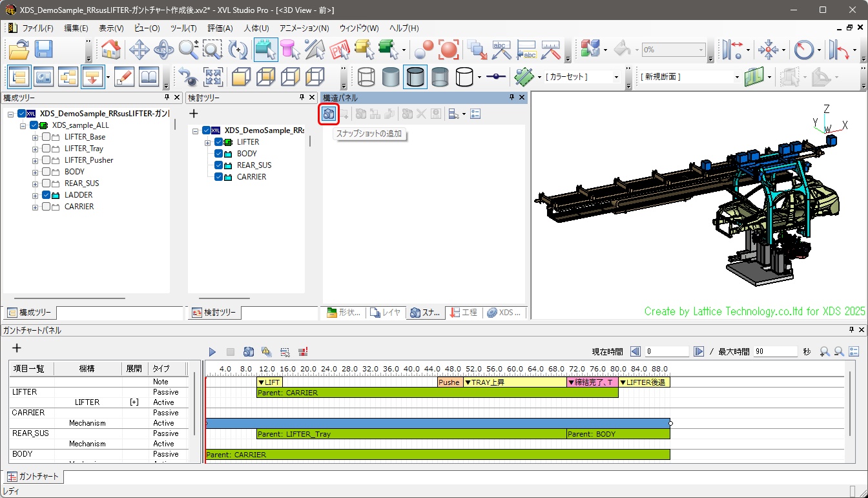
Task: Check the LIFTER_Base checkbox
Action: (x=46, y=137)
